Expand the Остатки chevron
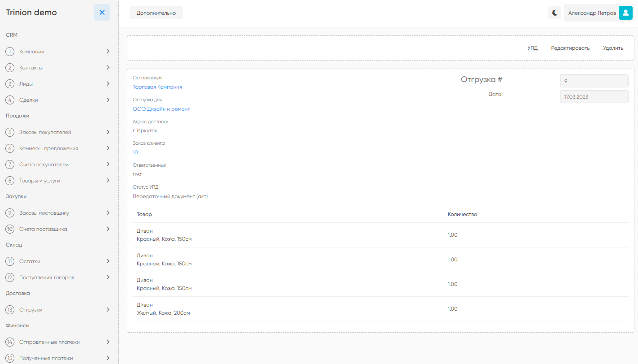The width and height of the screenshot is (638, 364). click(108, 261)
